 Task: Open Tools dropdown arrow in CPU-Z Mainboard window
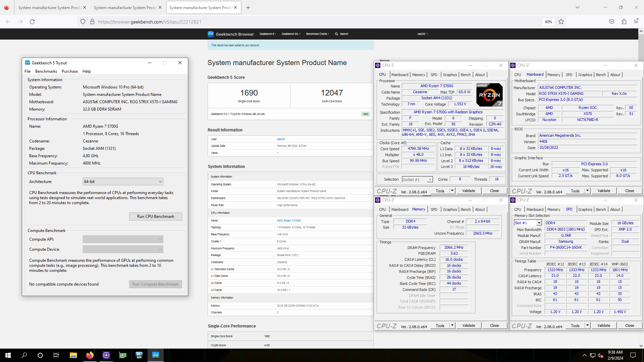click(587, 191)
